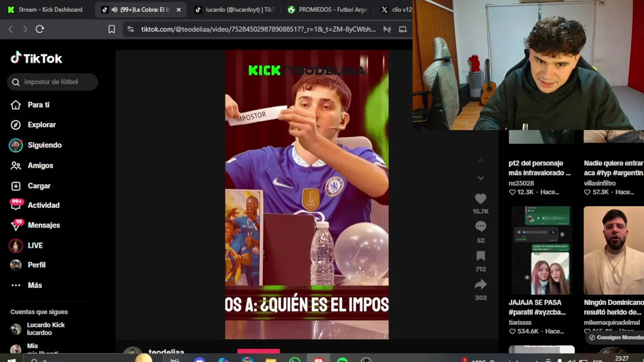This screenshot has width=644, height=362.
Task: Open video Nadie quiere entrar aca
Action: (614, 168)
